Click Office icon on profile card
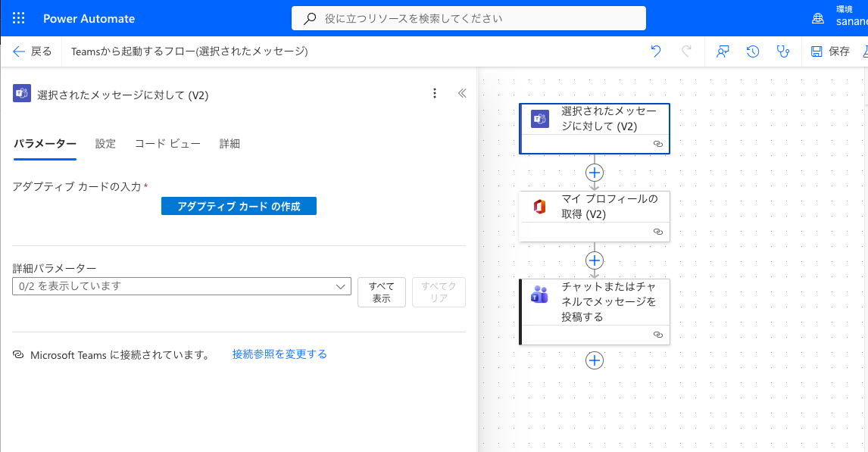 tap(540, 207)
